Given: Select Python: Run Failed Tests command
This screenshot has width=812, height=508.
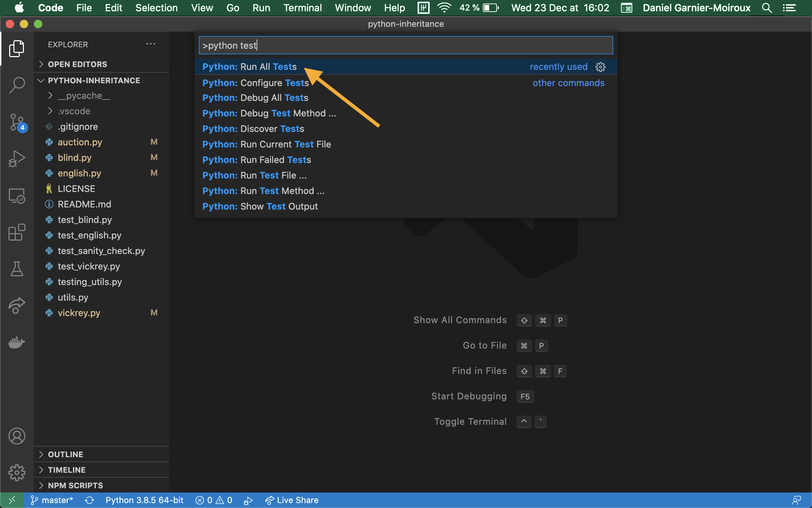Looking at the screenshot, I should click(x=257, y=160).
